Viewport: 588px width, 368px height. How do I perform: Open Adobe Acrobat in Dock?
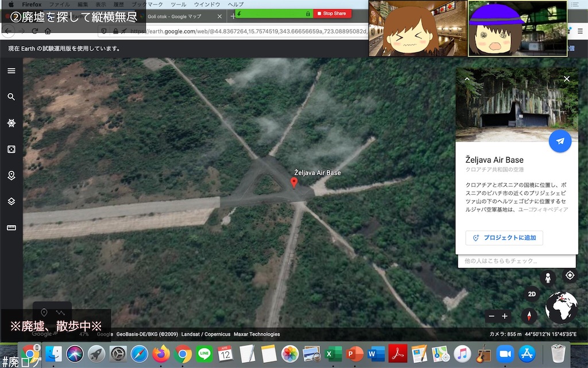397,354
